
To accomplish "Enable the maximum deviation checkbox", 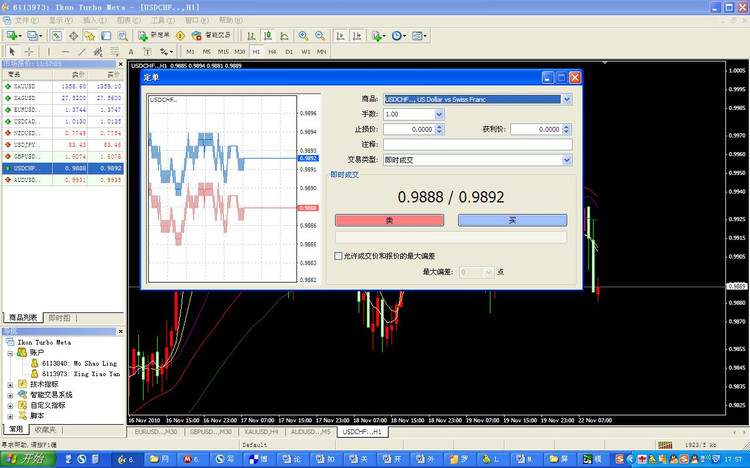I will [x=338, y=256].
